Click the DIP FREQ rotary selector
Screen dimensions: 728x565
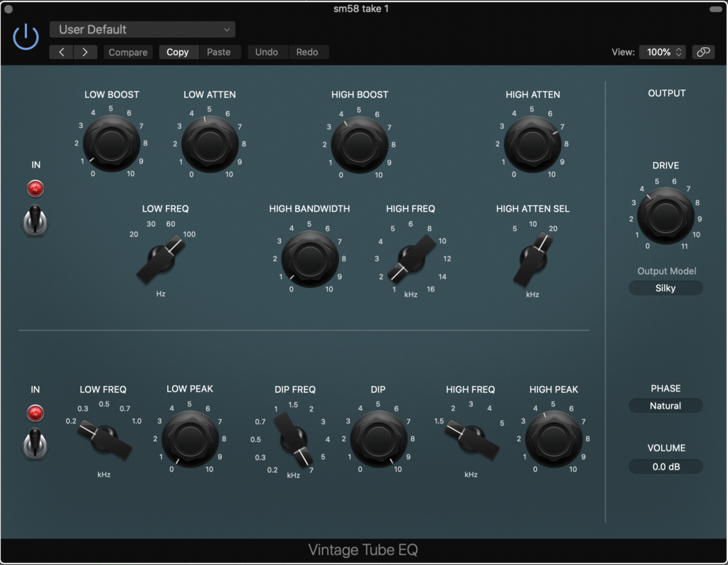294,439
